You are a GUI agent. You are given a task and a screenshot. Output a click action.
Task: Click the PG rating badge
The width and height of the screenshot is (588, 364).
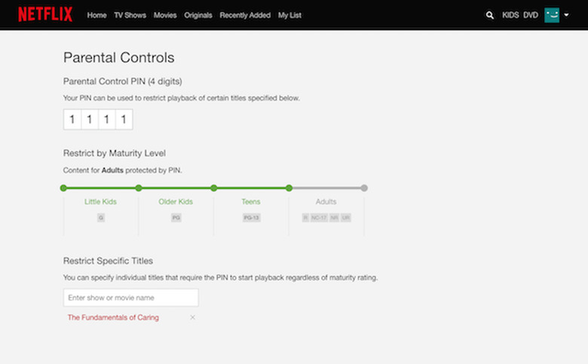click(176, 218)
